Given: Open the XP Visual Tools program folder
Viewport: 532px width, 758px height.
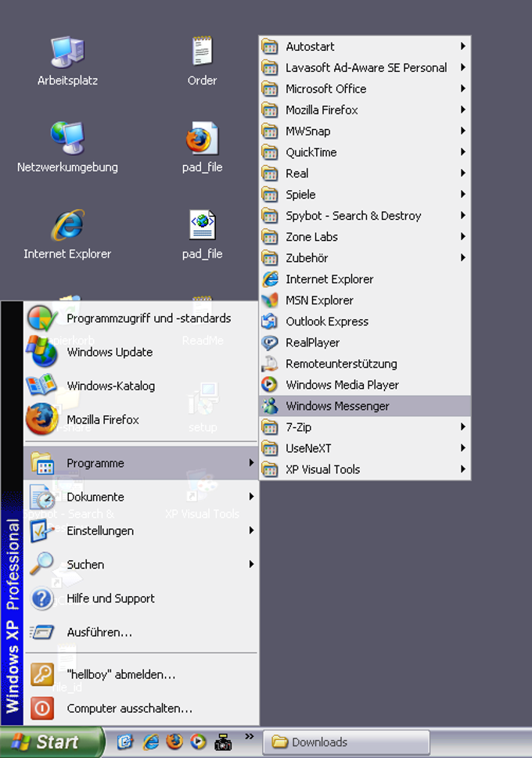Looking at the screenshot, I should pyautogui.click(x=365, y=469).
